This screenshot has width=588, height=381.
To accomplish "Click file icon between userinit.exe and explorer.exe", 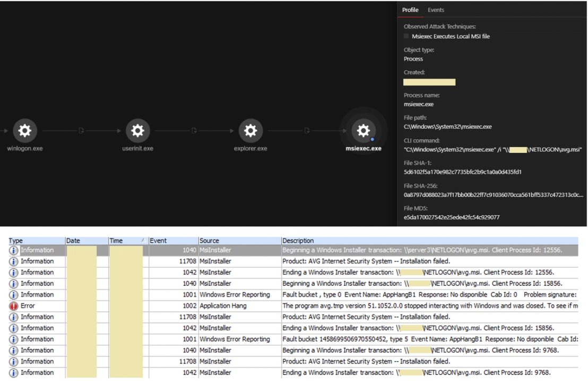I will click(194, 131).
